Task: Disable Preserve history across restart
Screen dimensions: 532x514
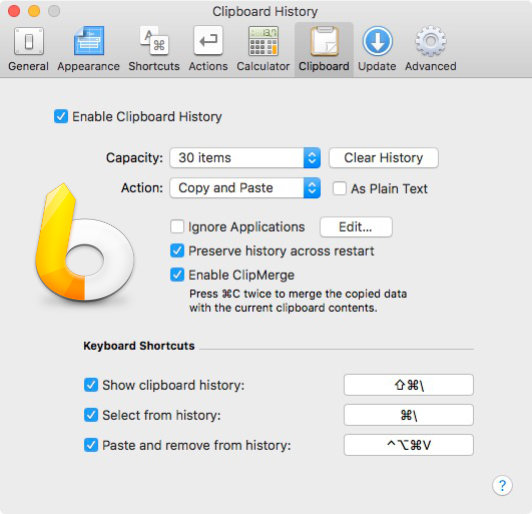Action: coord(177,251)
